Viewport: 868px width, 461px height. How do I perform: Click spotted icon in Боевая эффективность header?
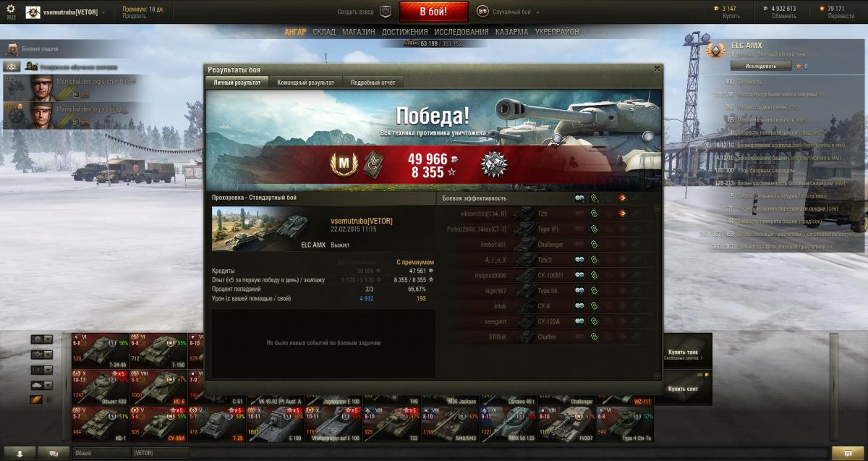(x=579, y=198)
